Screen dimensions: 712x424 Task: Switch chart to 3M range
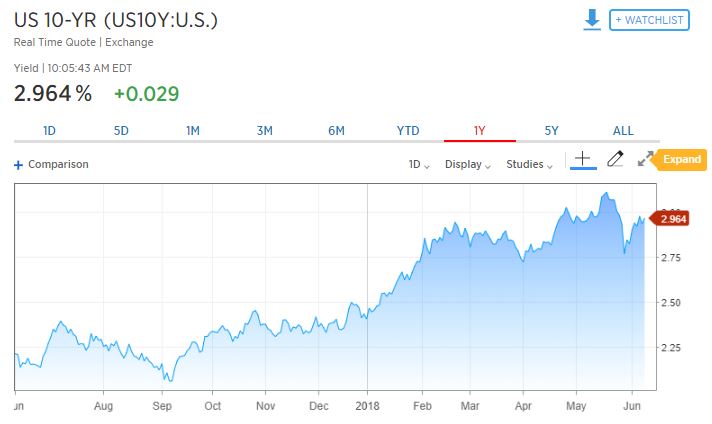[265, 131]
